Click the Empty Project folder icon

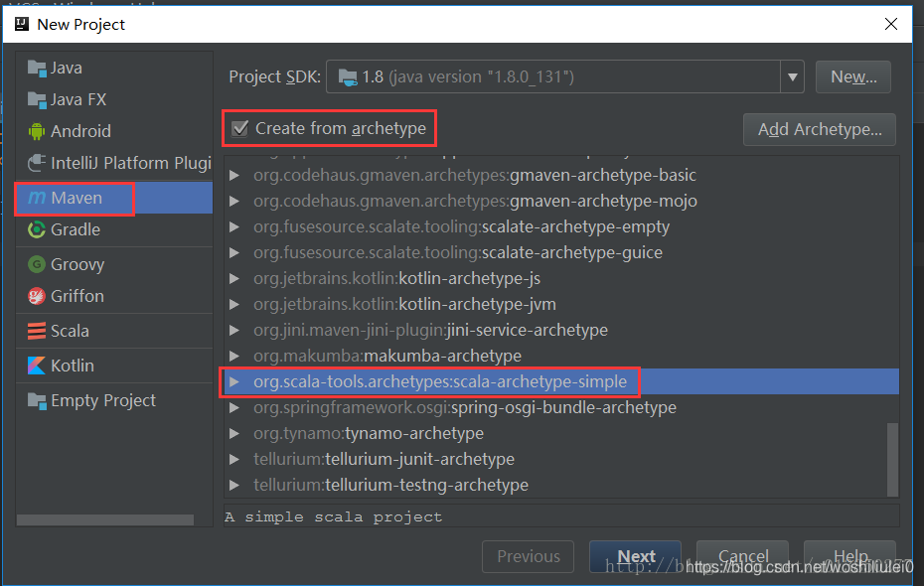(x=37, y=401)
